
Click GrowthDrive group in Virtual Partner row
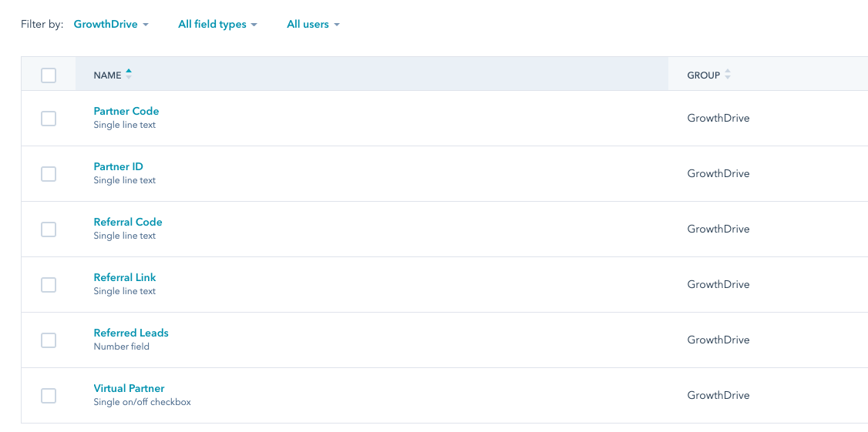click(718, 395)
